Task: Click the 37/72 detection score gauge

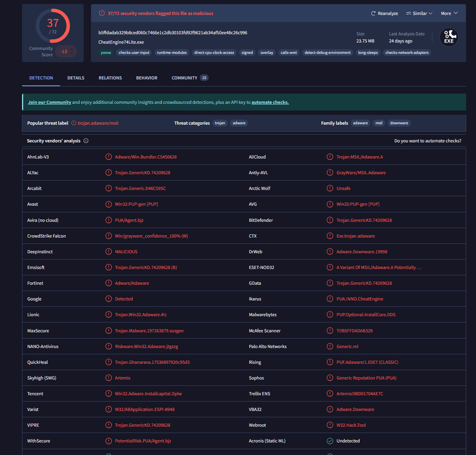Action: pyautogui.click(x=53, y=26)
